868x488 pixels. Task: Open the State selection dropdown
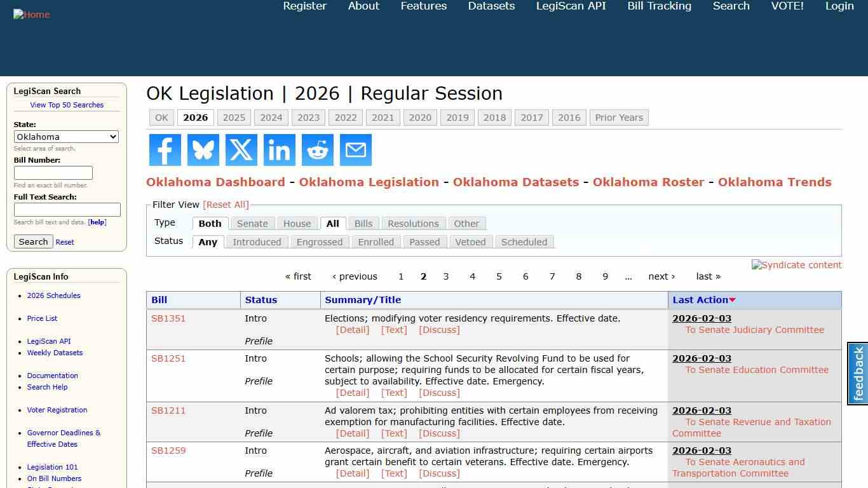pos(66,137)
